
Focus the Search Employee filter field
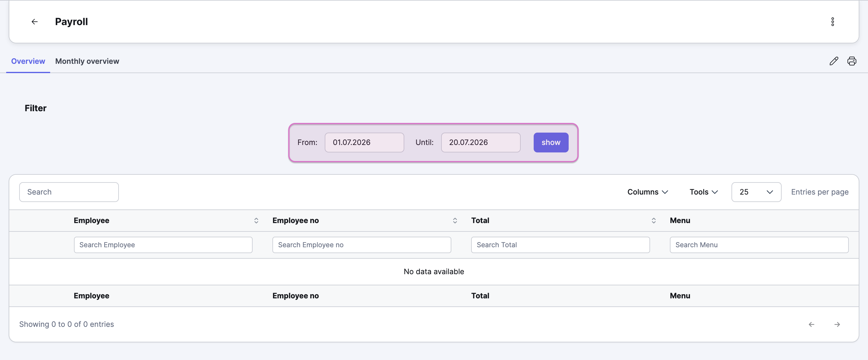[163, 245]
